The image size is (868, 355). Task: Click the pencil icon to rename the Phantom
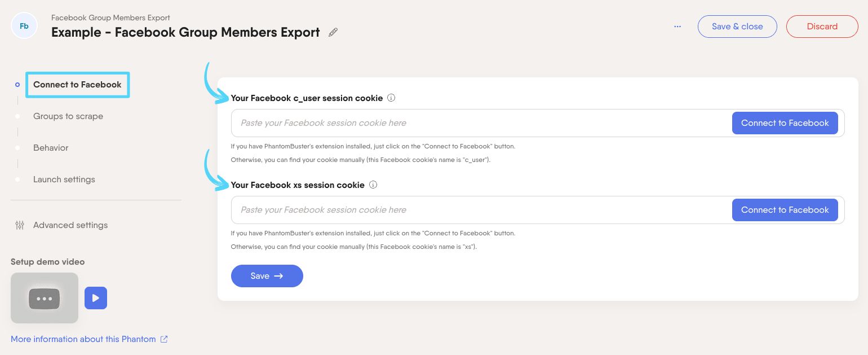coord(333,32)
